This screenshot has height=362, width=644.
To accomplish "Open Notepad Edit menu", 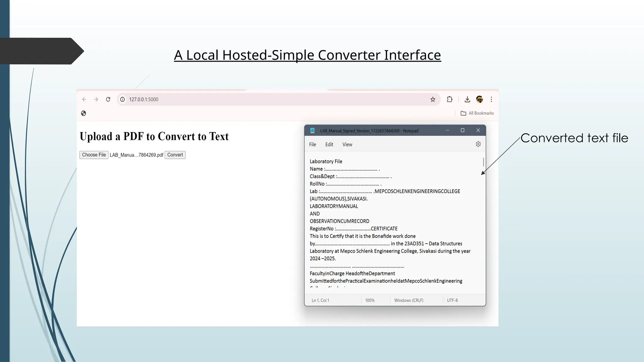I will click(x=329, y=145).
